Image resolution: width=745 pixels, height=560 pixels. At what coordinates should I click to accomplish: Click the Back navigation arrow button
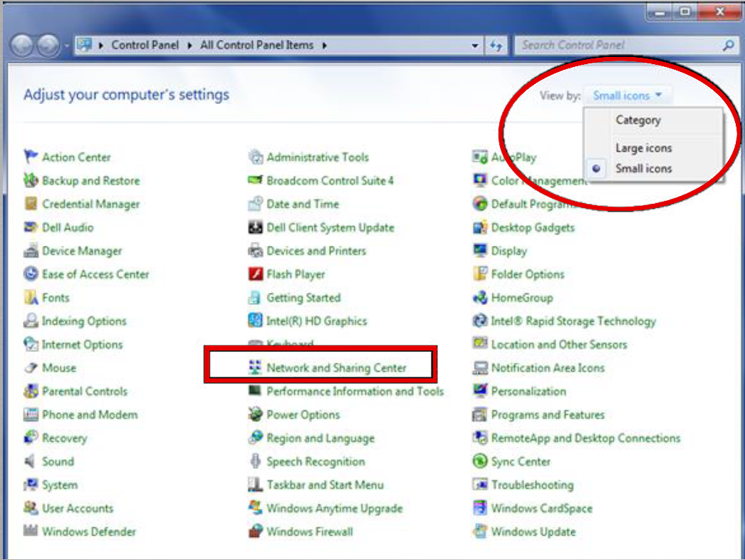click(23, 46)
